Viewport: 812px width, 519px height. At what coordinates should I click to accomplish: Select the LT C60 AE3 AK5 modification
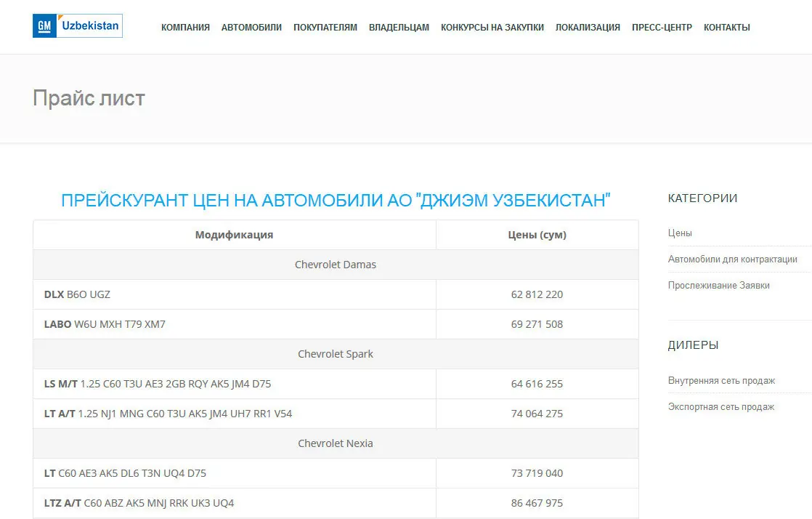point(125,473)
